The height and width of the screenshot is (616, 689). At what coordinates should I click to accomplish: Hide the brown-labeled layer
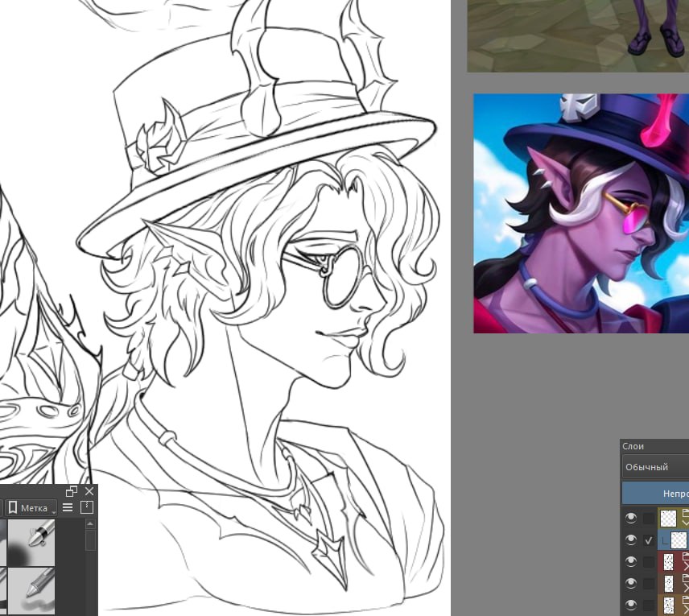tap(631, 584)
